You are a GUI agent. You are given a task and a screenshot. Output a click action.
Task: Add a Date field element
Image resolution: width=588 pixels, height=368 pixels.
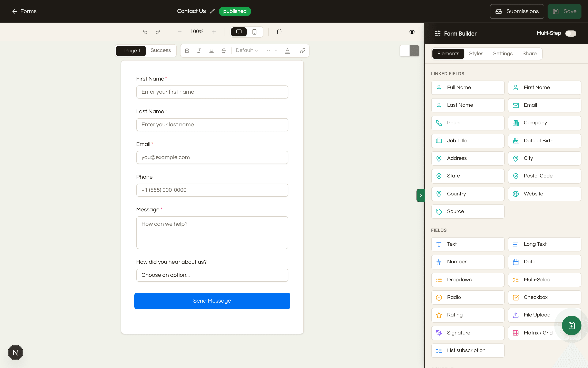(x=545, y=262)
